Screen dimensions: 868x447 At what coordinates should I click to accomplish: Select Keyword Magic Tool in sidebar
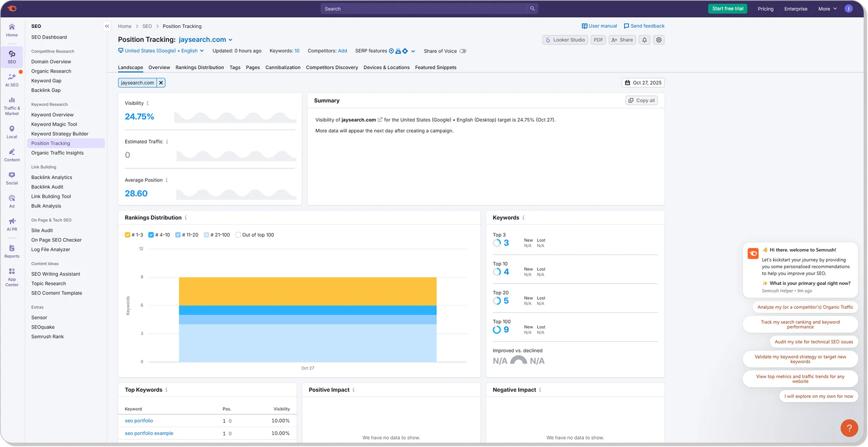coord(54,124)
